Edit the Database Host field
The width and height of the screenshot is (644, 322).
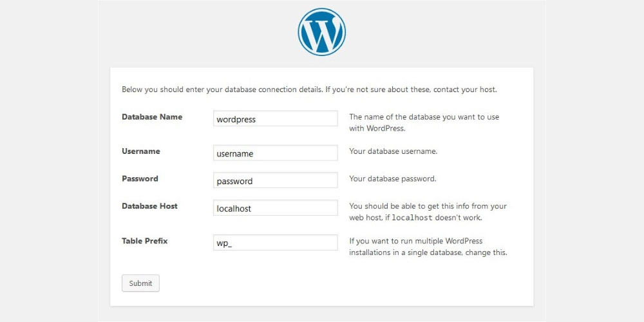pyautogui.click(x=275, y=208)
